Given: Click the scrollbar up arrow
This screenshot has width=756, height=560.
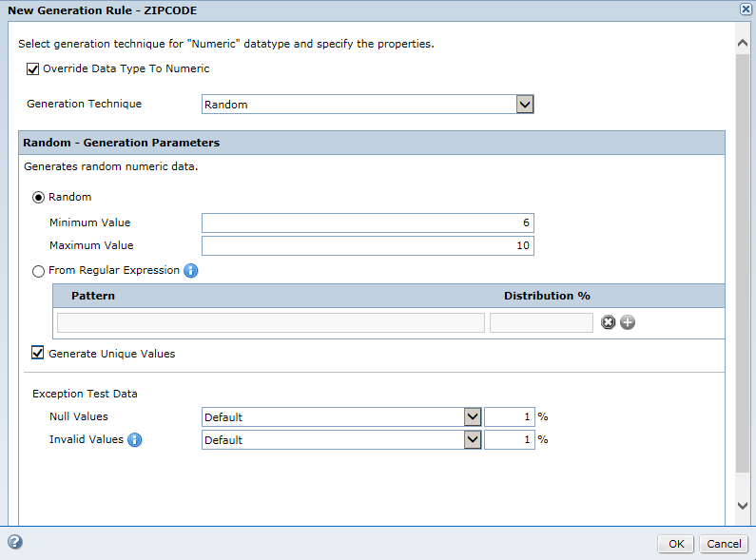Looking at the screenshot, I should [x=743, y=44].
